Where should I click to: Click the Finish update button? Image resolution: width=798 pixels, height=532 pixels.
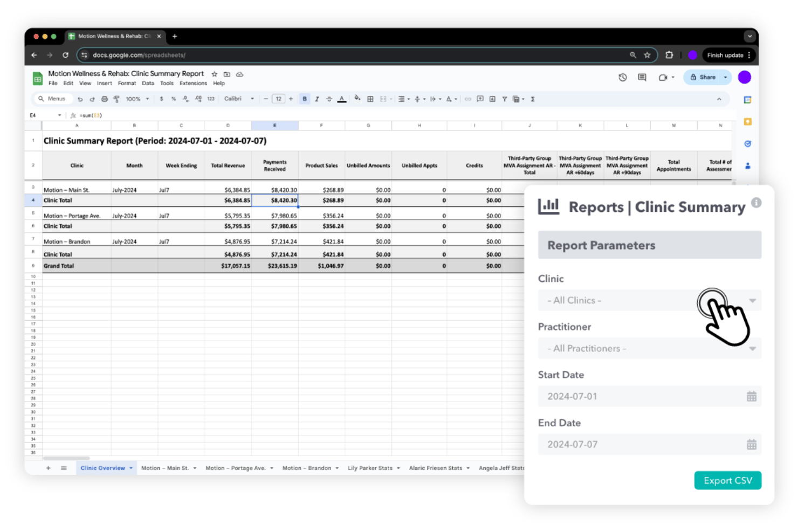[730, 55]
